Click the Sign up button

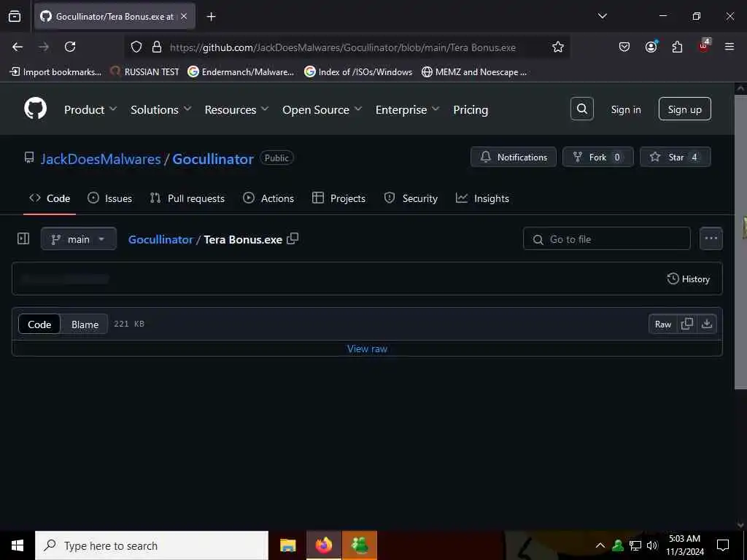(x=684, y=109)
